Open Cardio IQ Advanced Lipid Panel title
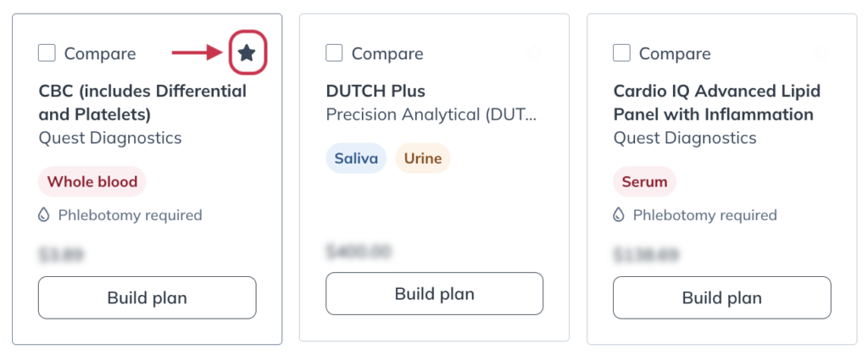This screenshot has width=868, height=355. click(717, 103)
